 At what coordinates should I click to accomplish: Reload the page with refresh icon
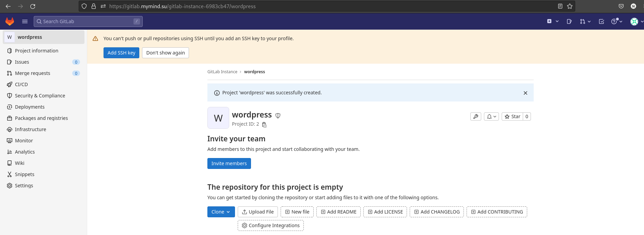click(33, 6)
